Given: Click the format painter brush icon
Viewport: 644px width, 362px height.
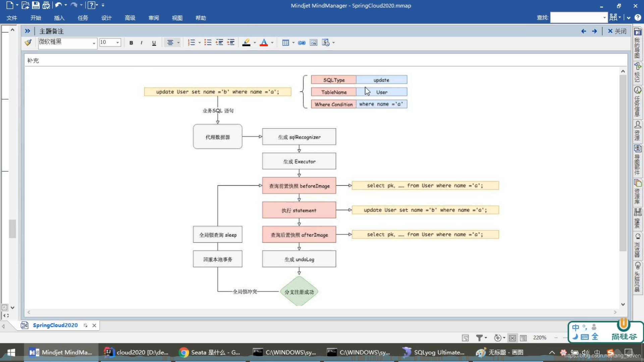Looking at the screenshot, I should point(28,42).
